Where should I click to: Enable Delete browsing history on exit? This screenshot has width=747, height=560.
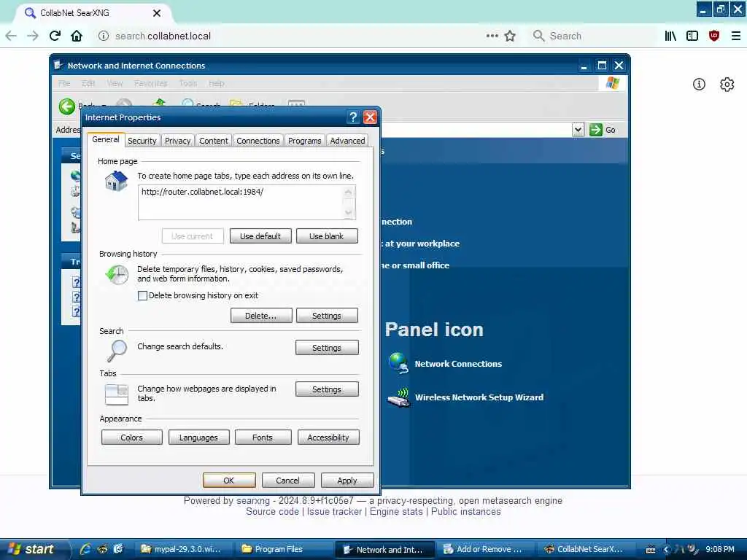pyautogui.click(x=142, y=295)
